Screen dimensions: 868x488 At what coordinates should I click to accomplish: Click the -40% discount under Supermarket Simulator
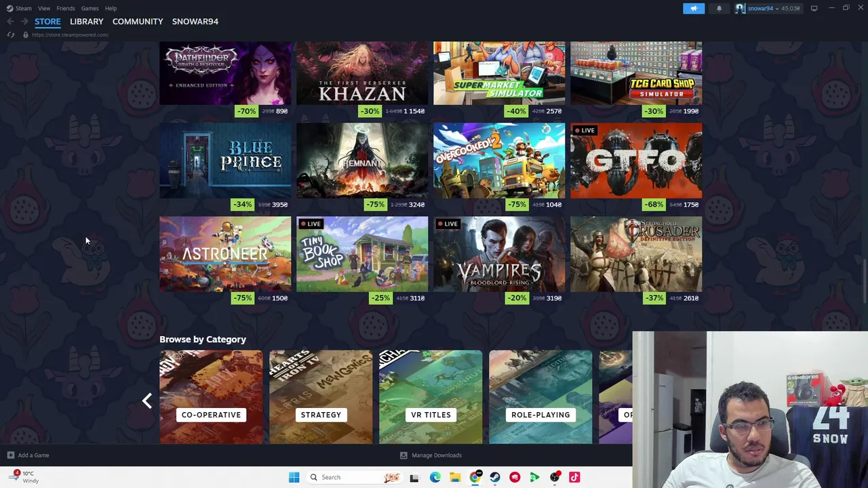pyautogui.click(x=516, y=111)
